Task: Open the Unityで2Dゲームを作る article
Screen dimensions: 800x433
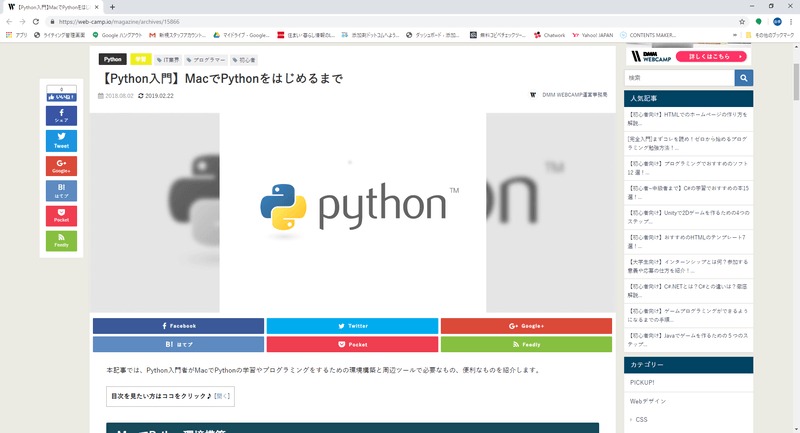Action: tap(688, 217)
